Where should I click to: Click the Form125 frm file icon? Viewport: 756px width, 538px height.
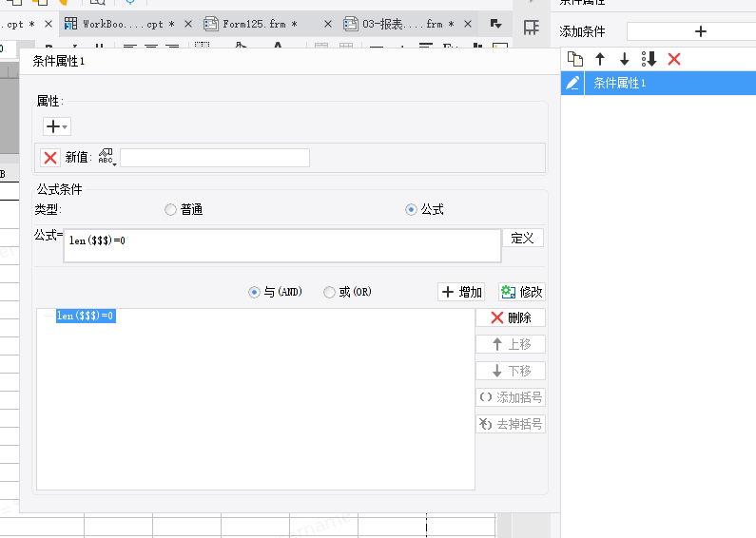(x=211, y=24)
